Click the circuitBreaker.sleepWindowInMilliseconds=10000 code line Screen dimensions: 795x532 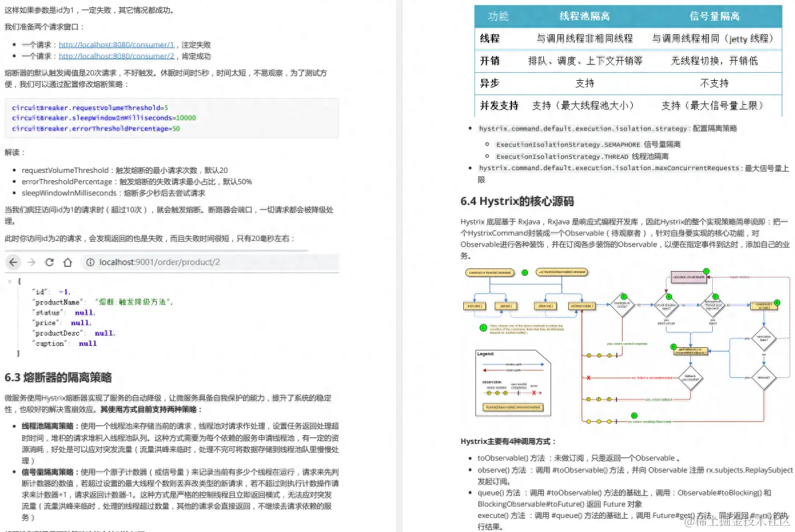tap(103, 117)
